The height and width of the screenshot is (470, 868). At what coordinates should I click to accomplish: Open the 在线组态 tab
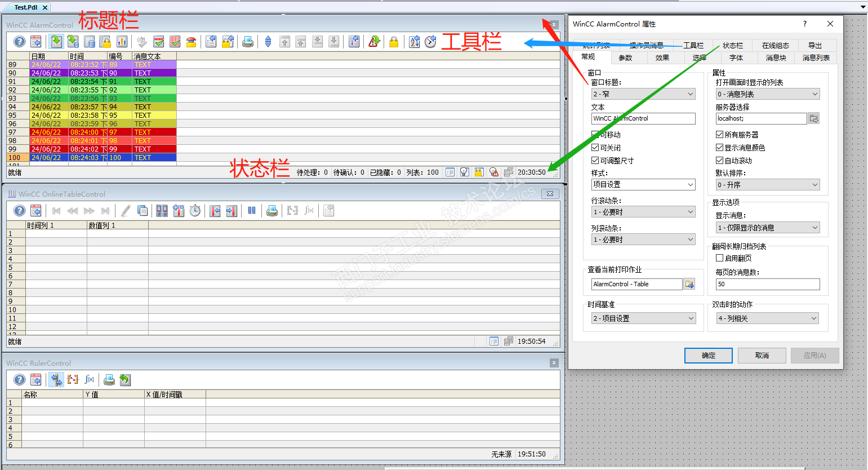[776, 45]
